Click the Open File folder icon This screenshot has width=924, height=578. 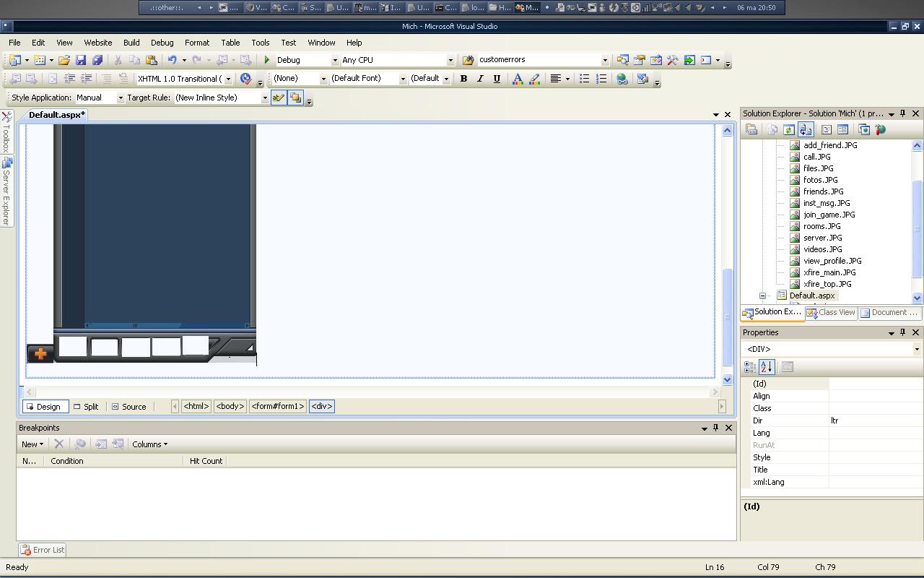[x=64, y=60]
